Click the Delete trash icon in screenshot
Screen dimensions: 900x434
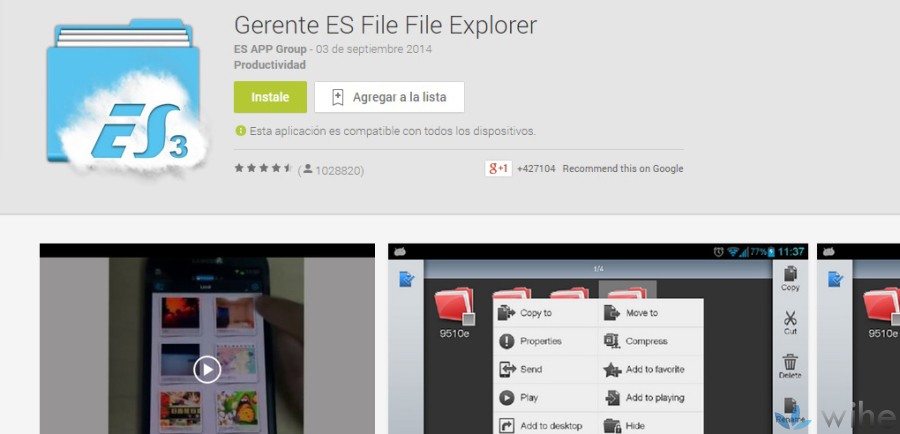coord(790,362)
